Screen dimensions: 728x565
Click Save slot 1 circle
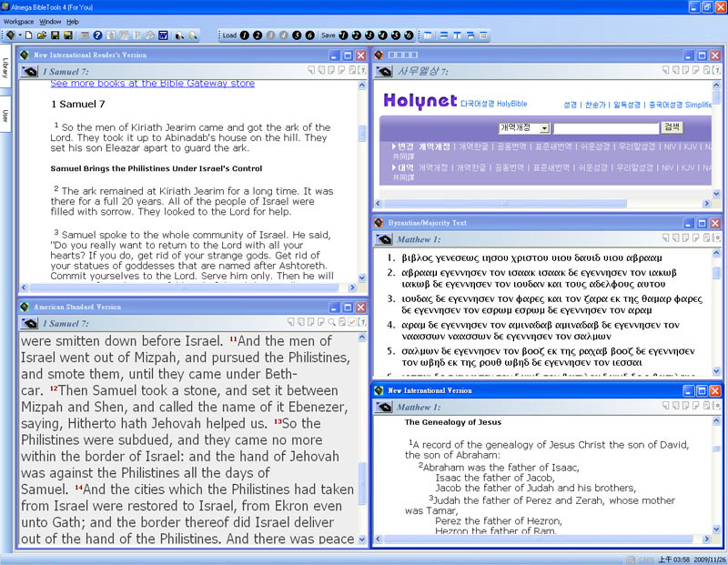tap(343, 35)
